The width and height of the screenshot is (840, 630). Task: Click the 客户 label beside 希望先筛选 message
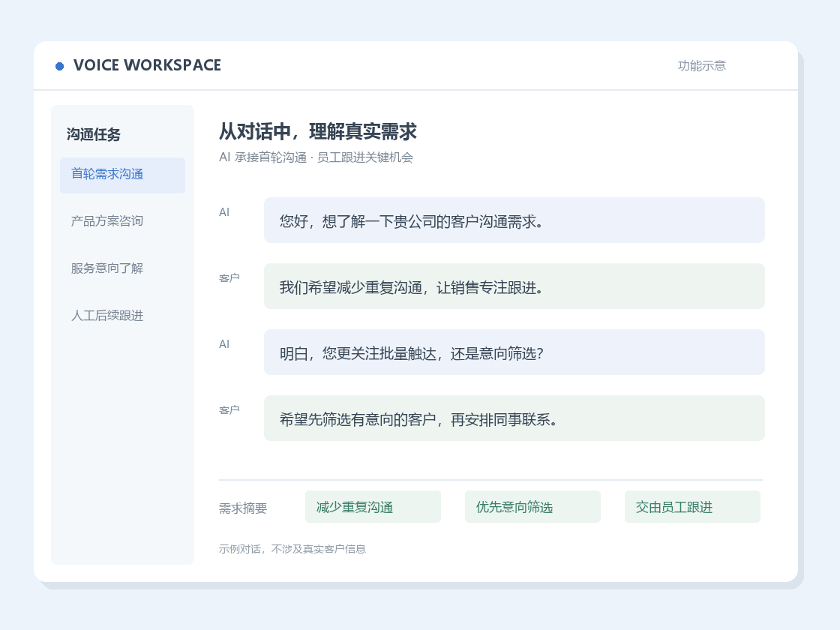pos(229,409)
